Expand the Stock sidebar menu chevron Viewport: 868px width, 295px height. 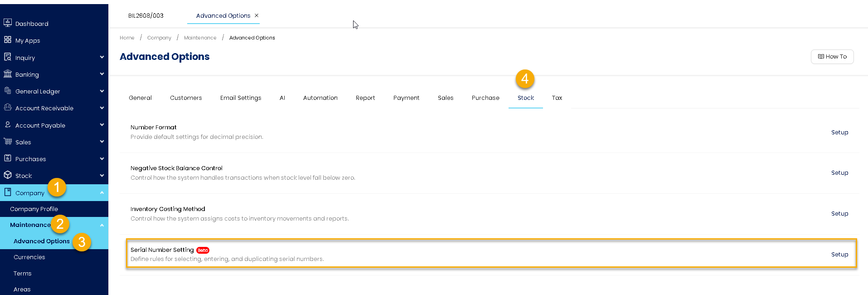(x=102, y=175)
